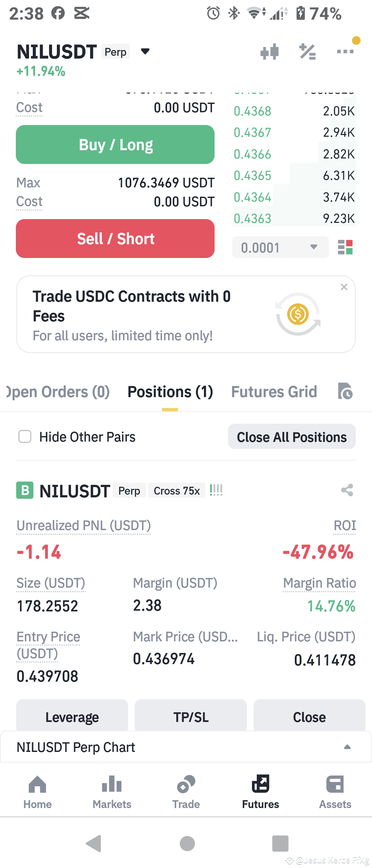Viewport: 372px width, 868px height.
Task: Expand the NILUSDT Perp Chart panel
Action: point(347,747)
